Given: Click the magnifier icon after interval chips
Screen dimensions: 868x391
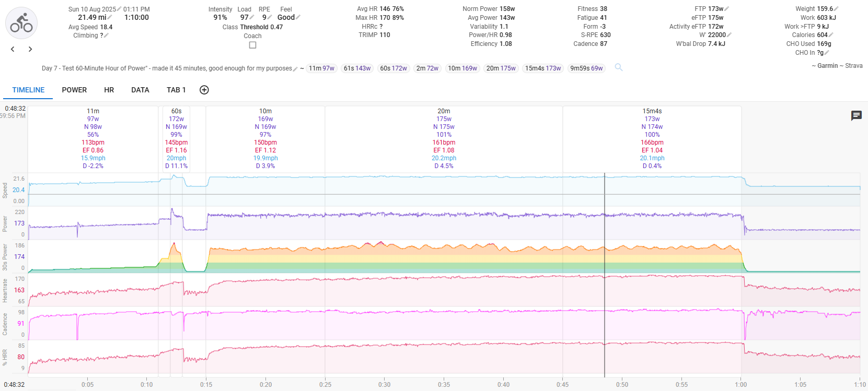Looking at the screenshot, I should coord(619,67).
